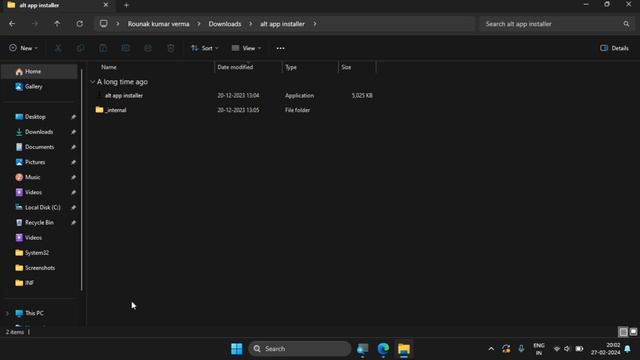Add a new tab with plus

coord(126,5)
